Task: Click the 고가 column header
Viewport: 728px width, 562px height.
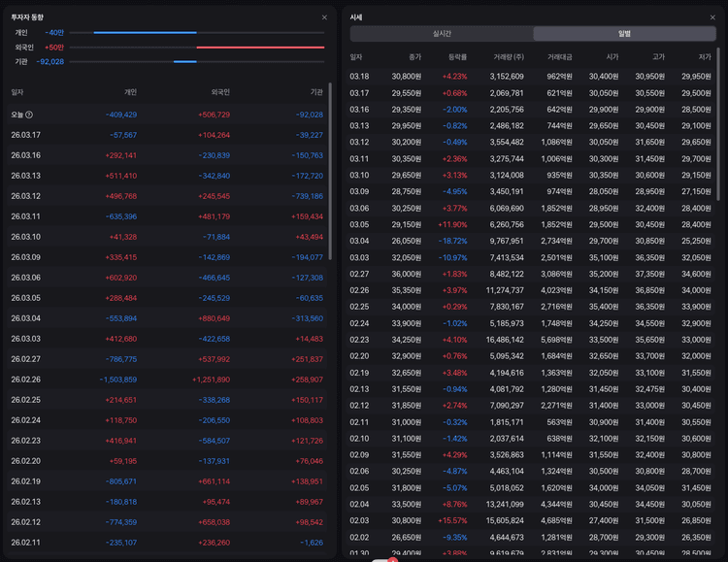Action: 658,57
